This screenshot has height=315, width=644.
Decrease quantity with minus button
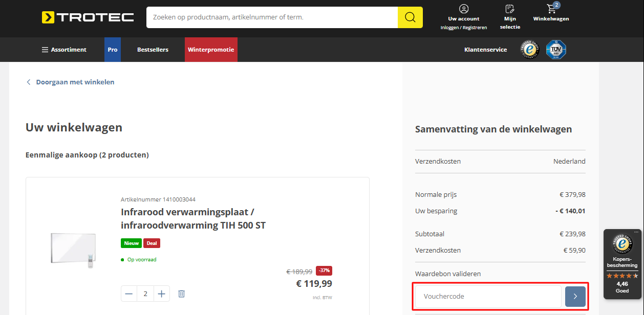pos(129,294)
